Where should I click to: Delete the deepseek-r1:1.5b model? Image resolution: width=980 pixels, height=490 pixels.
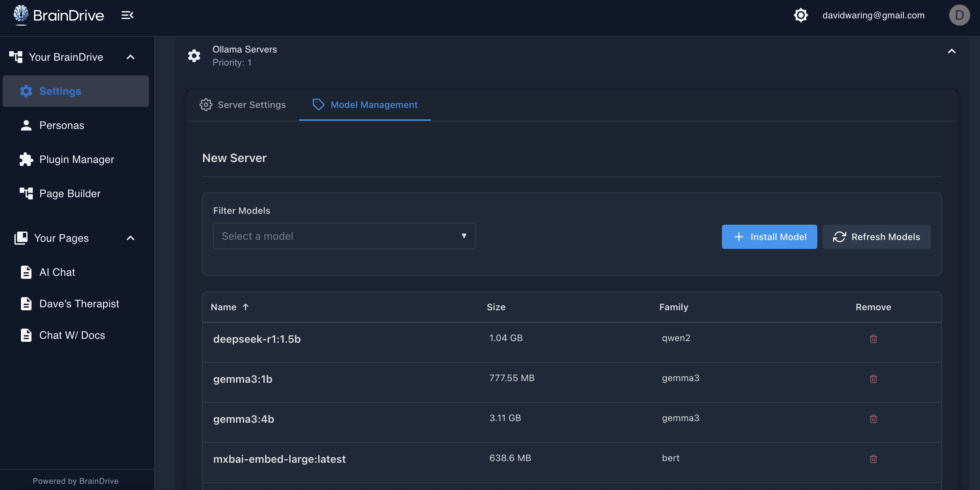click(873, 338)
